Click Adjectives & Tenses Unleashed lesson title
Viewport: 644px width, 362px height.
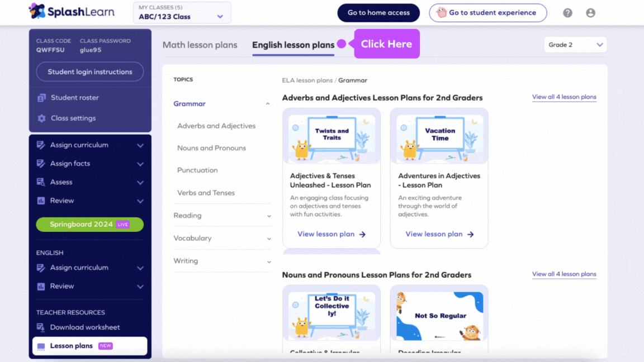coord(330,180)
